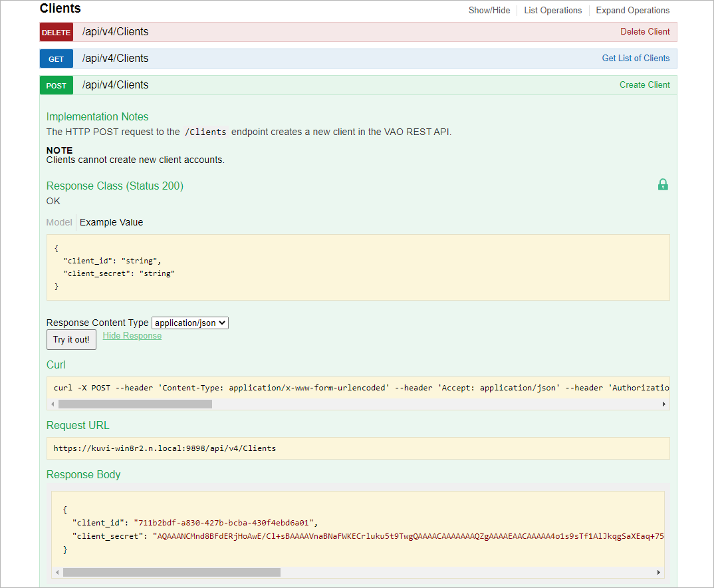Switch to the Model tab

pos(59,222)
